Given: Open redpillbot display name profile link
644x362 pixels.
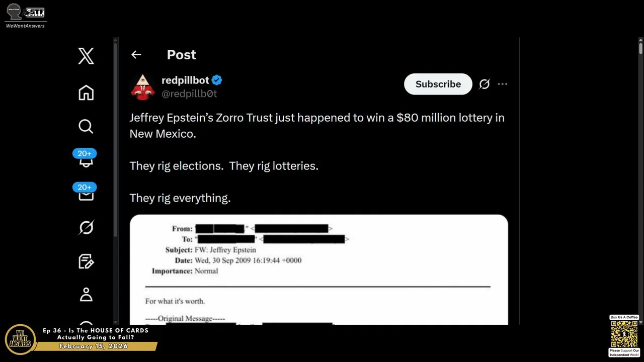Looking at the screenshot, I should click(x=185, y=80).
